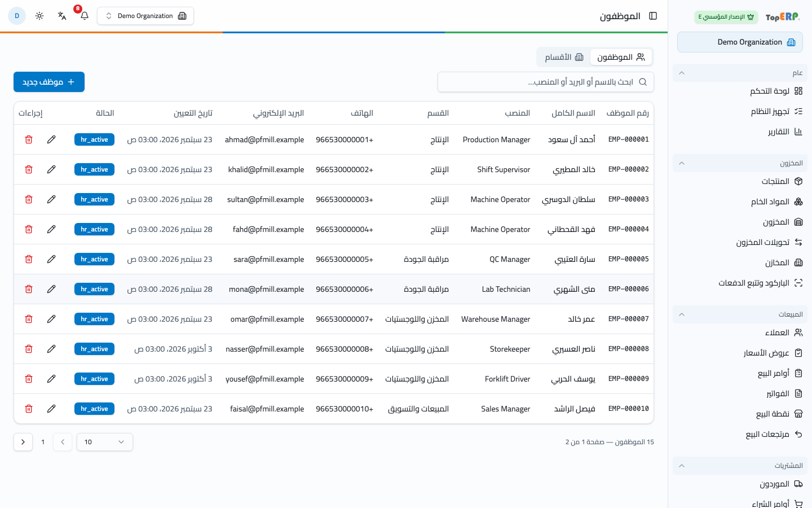
Task: Open تحويلات المخزون stock transfers
Action: (740, 242)
